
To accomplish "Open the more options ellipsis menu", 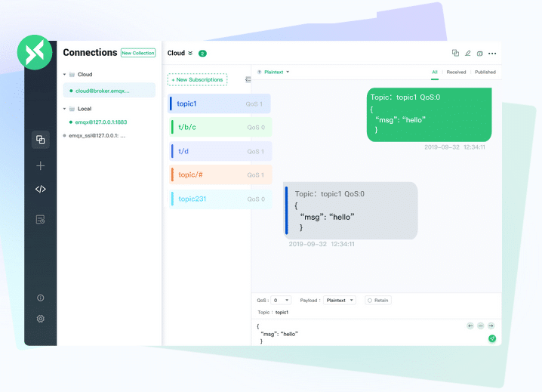I will [492, 54].
